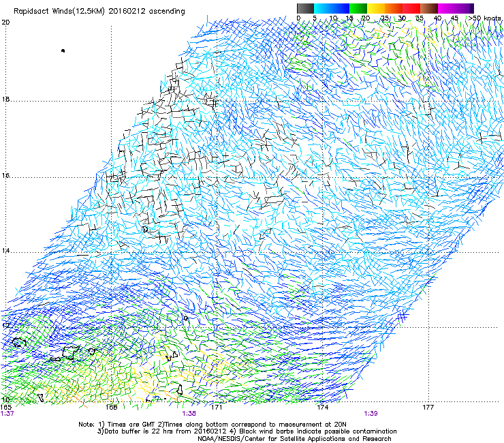Viewport: 504px width, 443px height.
Task: Click the gray 0–5 knots legend segment
Action: 305,8
